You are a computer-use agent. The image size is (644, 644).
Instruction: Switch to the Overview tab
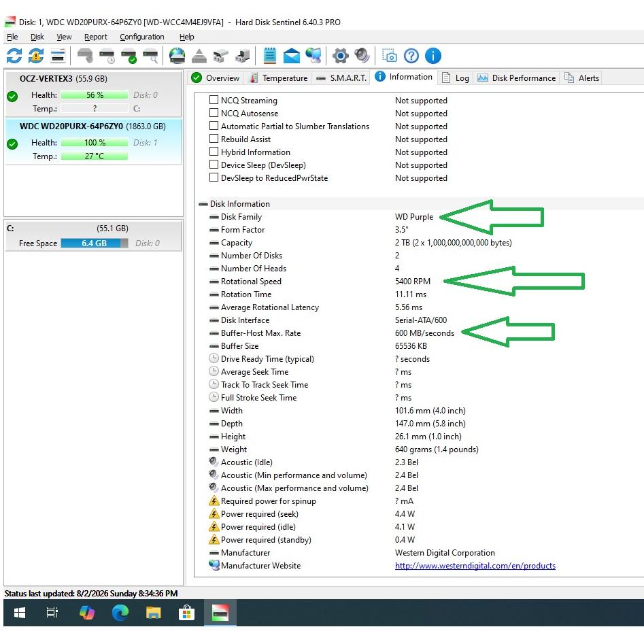point(216,78)
